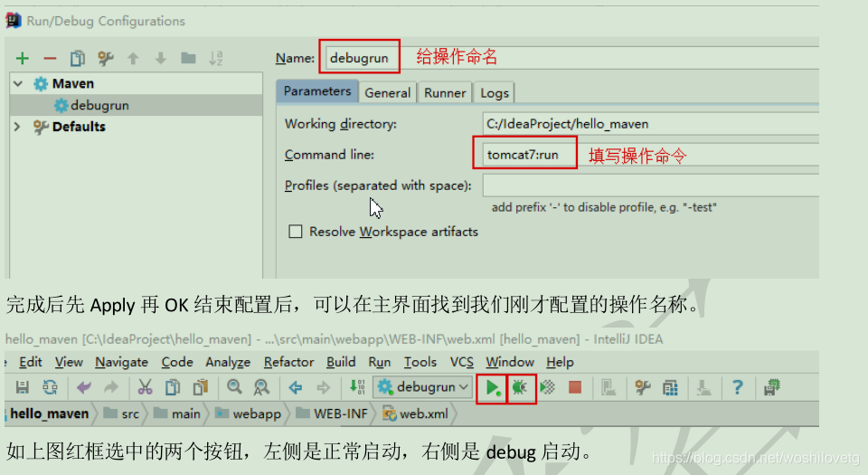Select the Maven group in the tree
Image resolution: width=868 pixels, height=475 pixels.
(72, 83)
